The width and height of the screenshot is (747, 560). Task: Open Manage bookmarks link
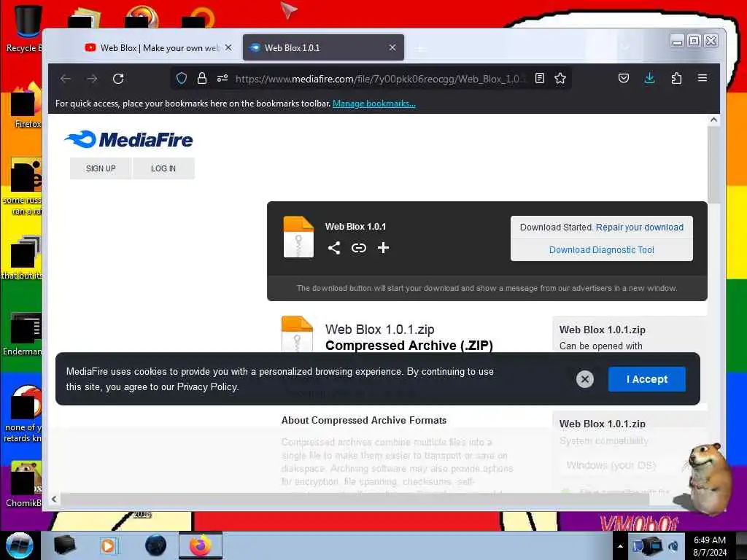click(374, 104)
